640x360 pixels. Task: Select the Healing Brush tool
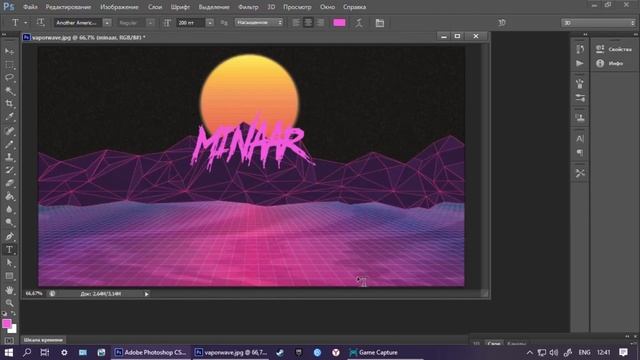(9, 131)
